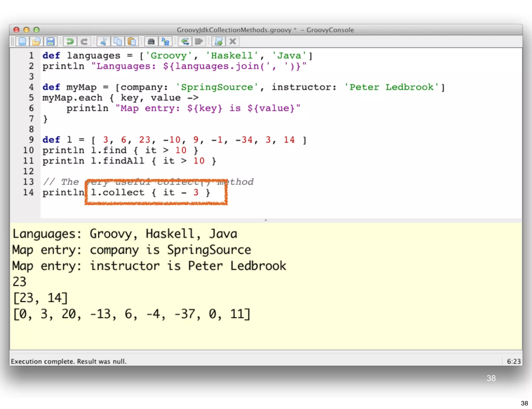Save the script using the floppy icon
The image size is (532, 409).
(x=50, y=42)
